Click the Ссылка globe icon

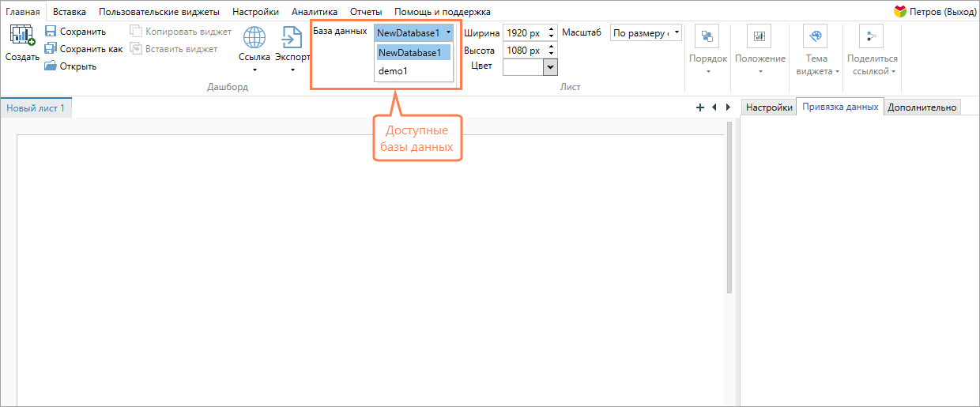tap(254, 38)
